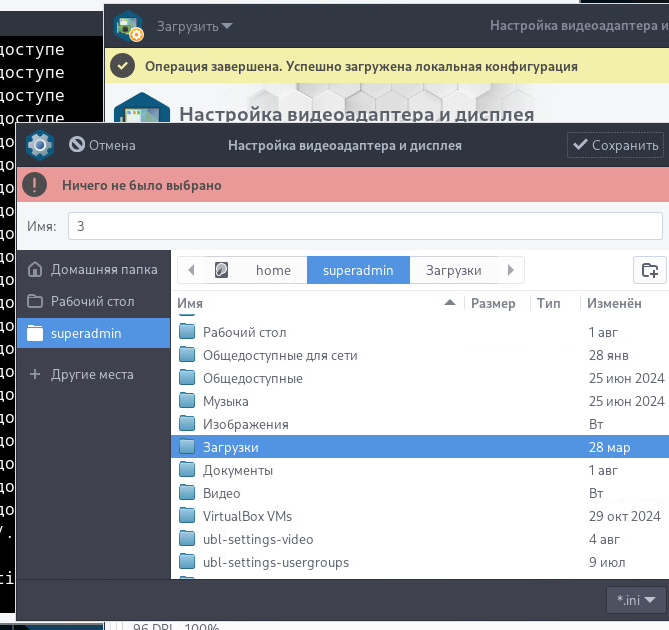Viewport: 669px width, 630px height.
Task: Select the Рабочий стол folder row
Action: click(420, 332)
